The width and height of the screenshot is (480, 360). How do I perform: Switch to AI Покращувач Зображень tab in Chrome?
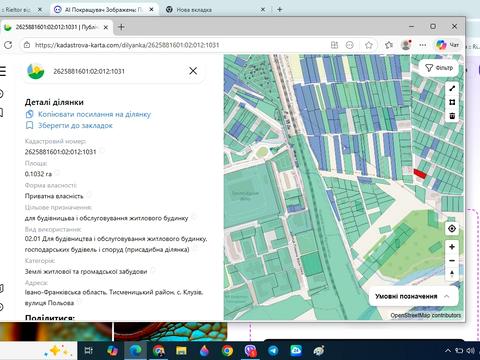[105, 10]
